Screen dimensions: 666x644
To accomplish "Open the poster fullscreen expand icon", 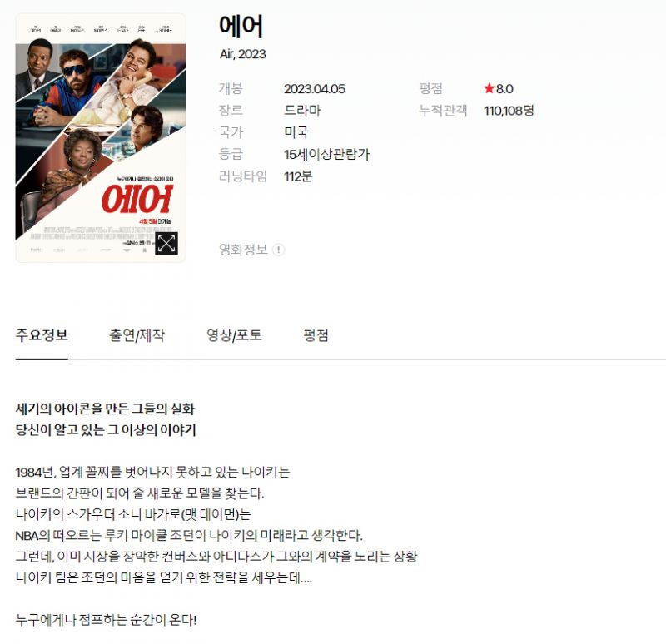I will 166,243.
